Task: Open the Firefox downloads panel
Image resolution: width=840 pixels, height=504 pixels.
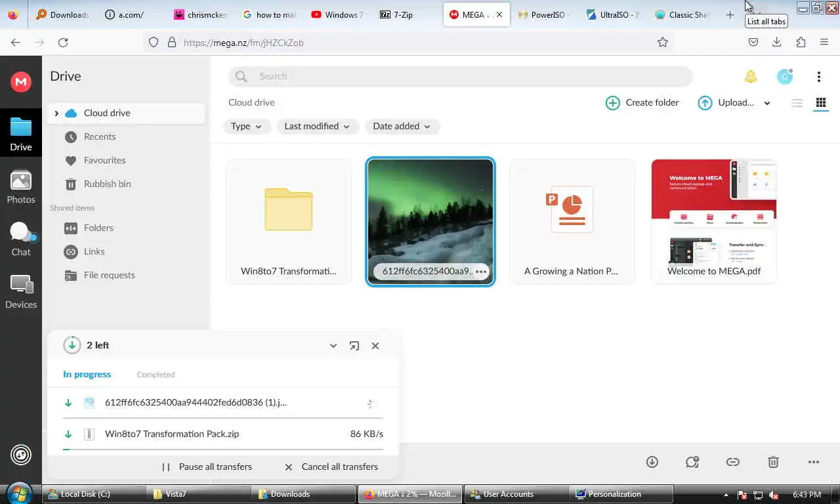Action: tap(777, 43)
